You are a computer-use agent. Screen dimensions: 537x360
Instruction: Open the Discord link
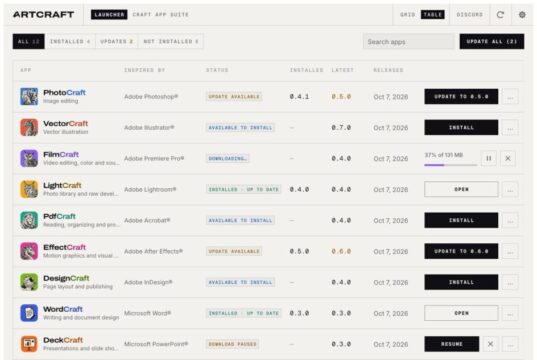pos(470,15)
